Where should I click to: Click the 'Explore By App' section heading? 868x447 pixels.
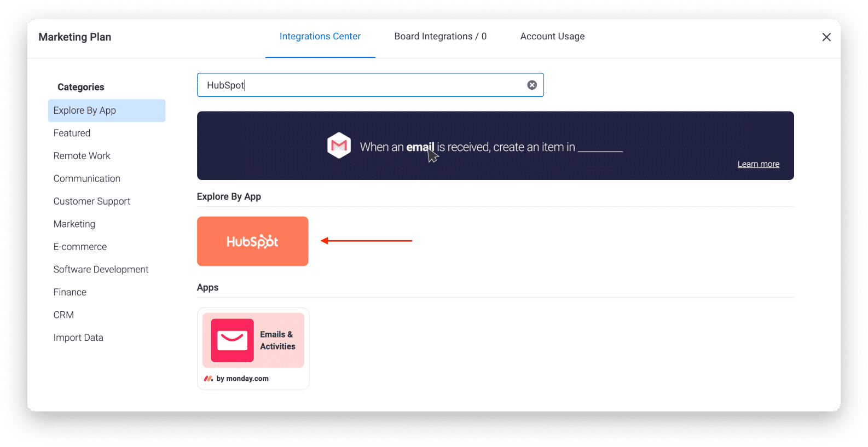tap(229, 196)
